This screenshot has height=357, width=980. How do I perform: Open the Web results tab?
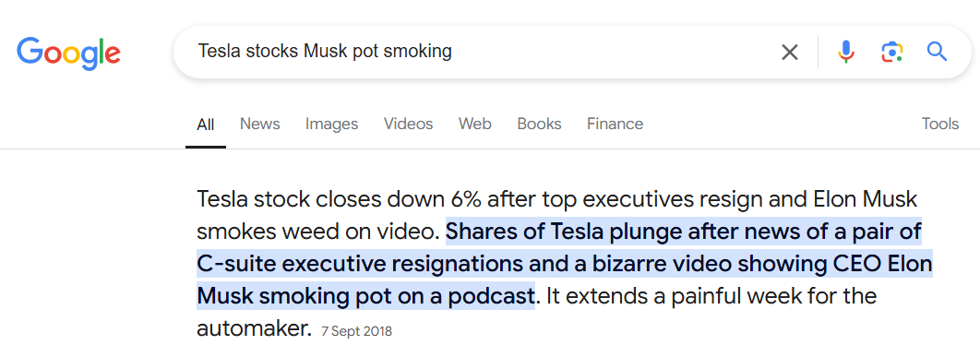[x=475, y=124]
